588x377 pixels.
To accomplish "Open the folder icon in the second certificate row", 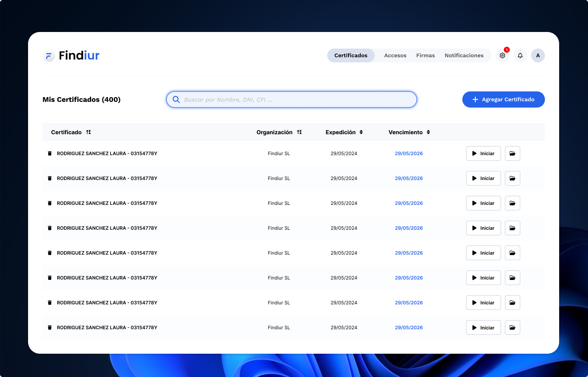I will pyautogui.click(x=513, y=178).
